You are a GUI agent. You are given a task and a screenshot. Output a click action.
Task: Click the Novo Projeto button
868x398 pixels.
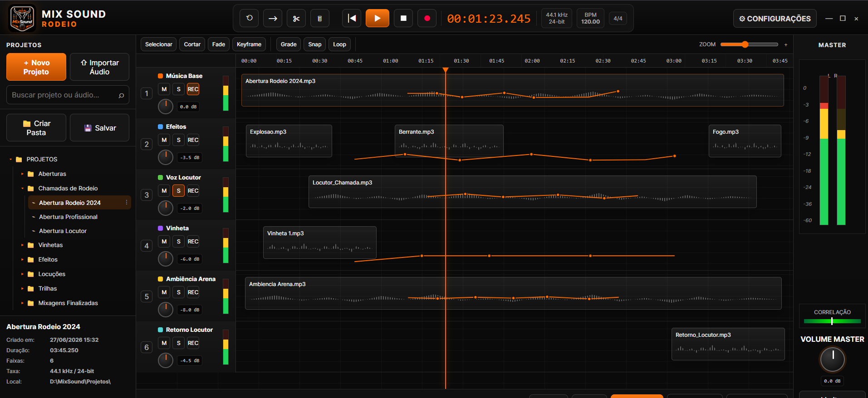point(36,67)
